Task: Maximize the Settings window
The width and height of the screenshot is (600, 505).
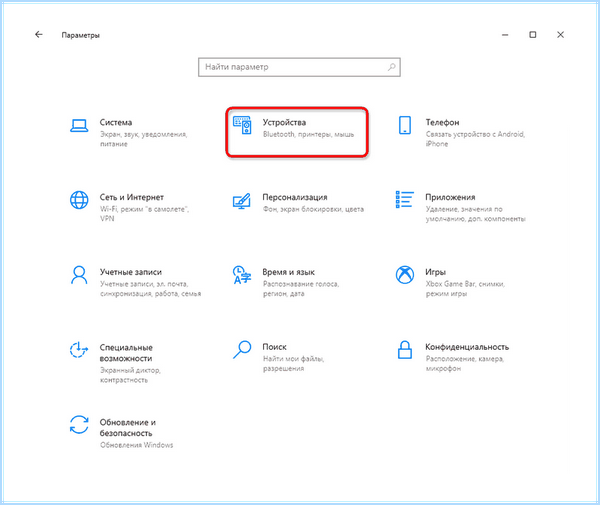Action: point(533,35)
